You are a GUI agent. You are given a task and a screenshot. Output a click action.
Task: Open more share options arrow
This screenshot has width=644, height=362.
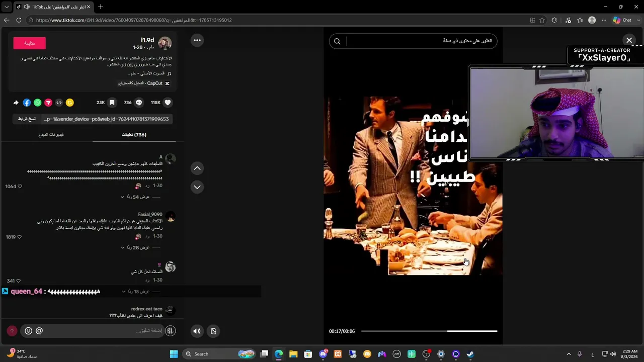[16, 103]
